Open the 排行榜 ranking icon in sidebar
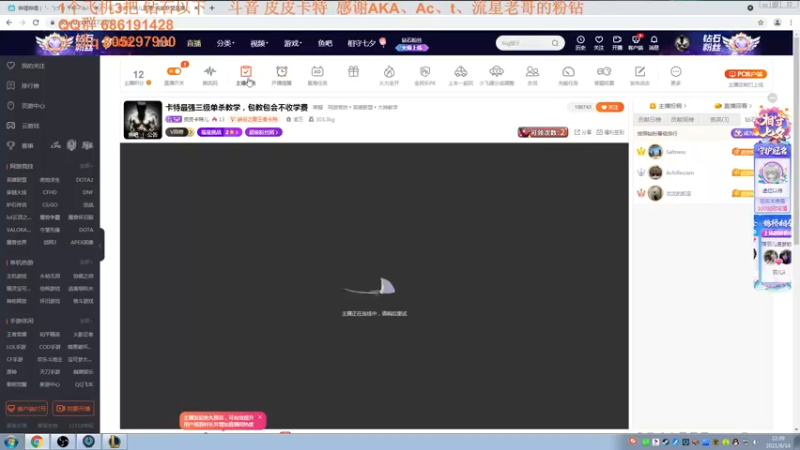Screen dimensions: 800x450 coord(11,86)
